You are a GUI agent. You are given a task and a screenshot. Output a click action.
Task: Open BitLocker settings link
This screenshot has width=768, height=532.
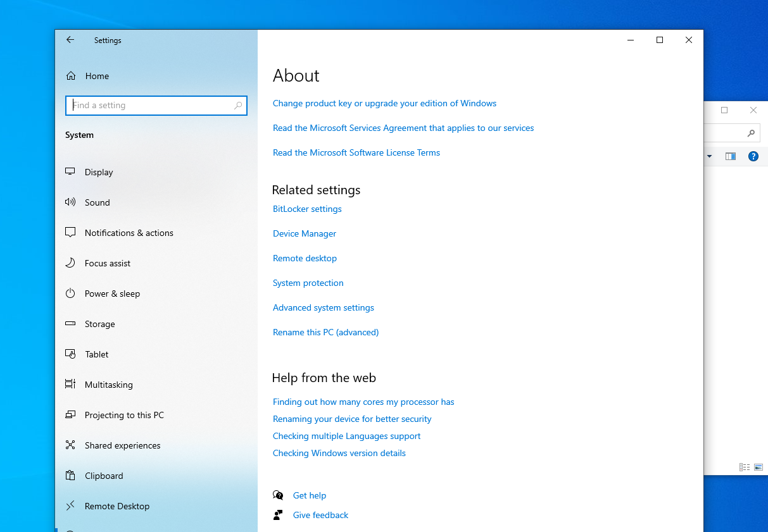pyautogui.click(x=307, y=209)
